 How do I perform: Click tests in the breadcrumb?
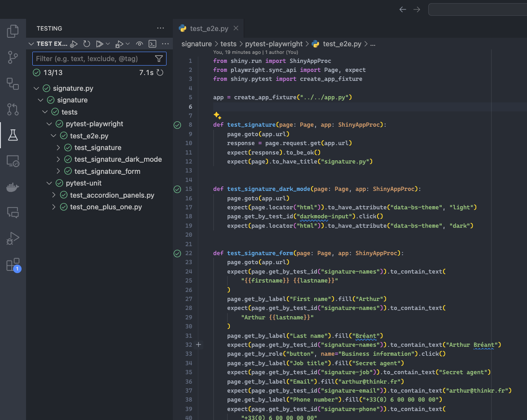click(228, 44)
